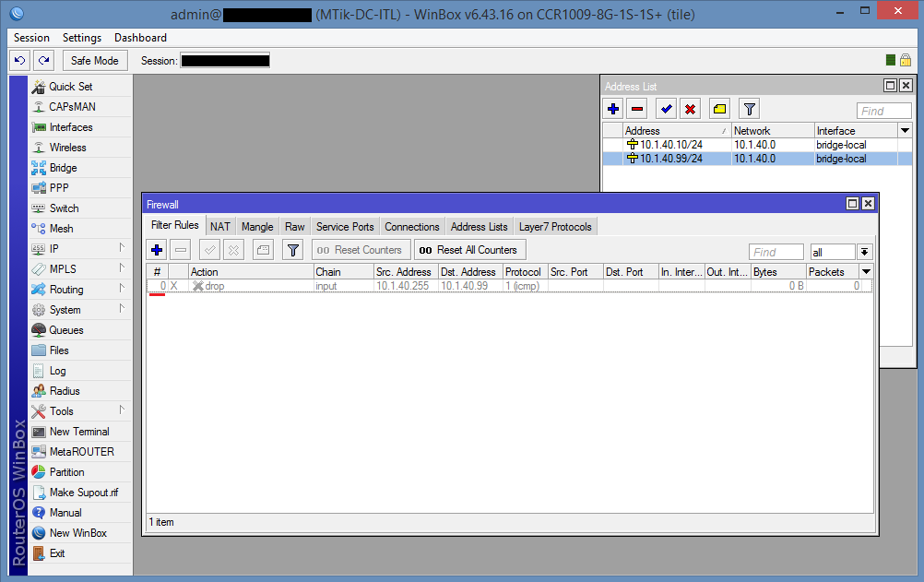Open Files from the sidebar

[x=80, y=350]
